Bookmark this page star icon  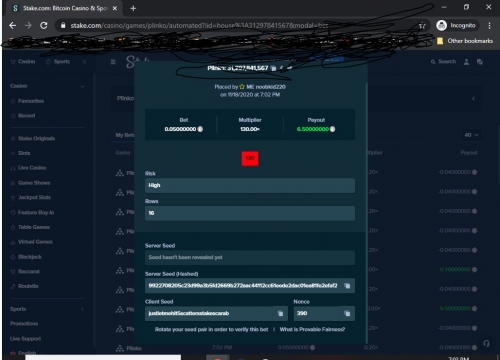pos(422,26)
